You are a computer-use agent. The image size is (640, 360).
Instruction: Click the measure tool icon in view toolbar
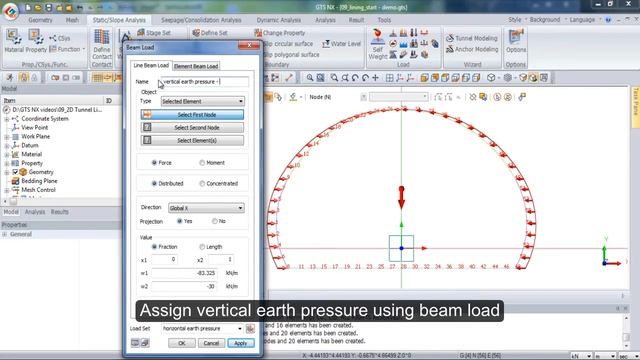click(289, 77)
